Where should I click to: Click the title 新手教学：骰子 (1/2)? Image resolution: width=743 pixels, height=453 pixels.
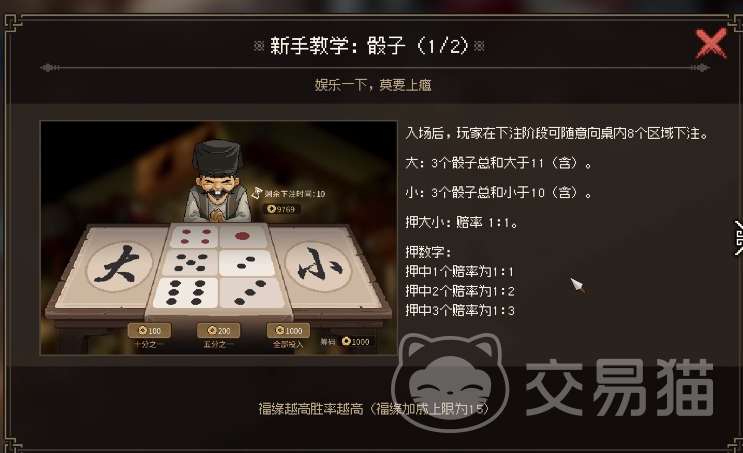pyautogui.click(x=369, y=46)
